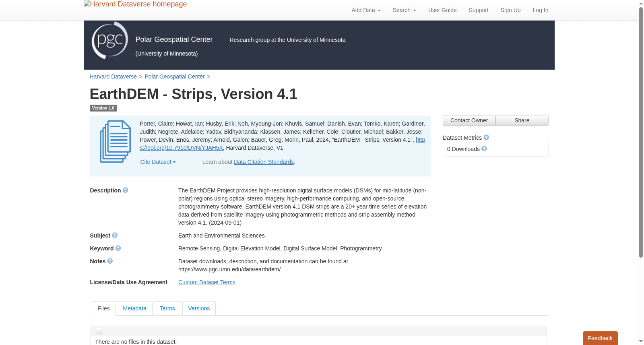Click the 'Dataset Metrics' heading text
The height and width of the screenshot is (345, 644).
point(462,138)
